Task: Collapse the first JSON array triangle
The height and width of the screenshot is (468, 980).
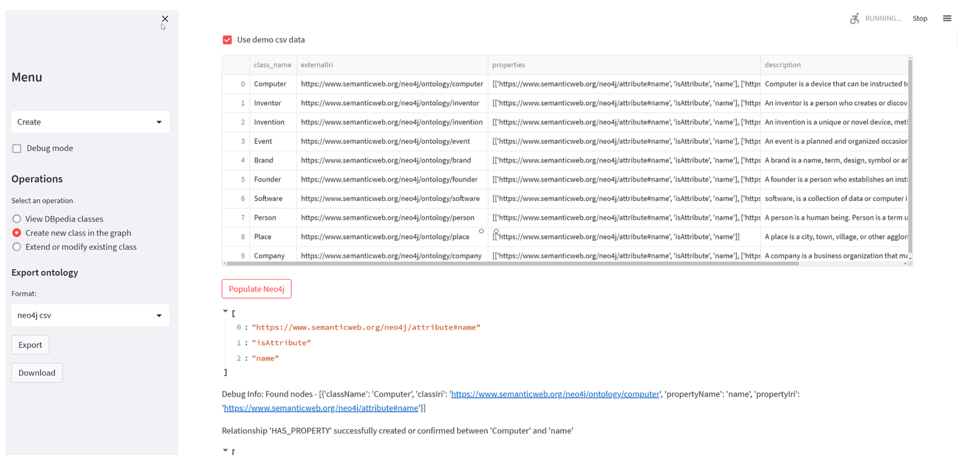Action: [225, 311]
